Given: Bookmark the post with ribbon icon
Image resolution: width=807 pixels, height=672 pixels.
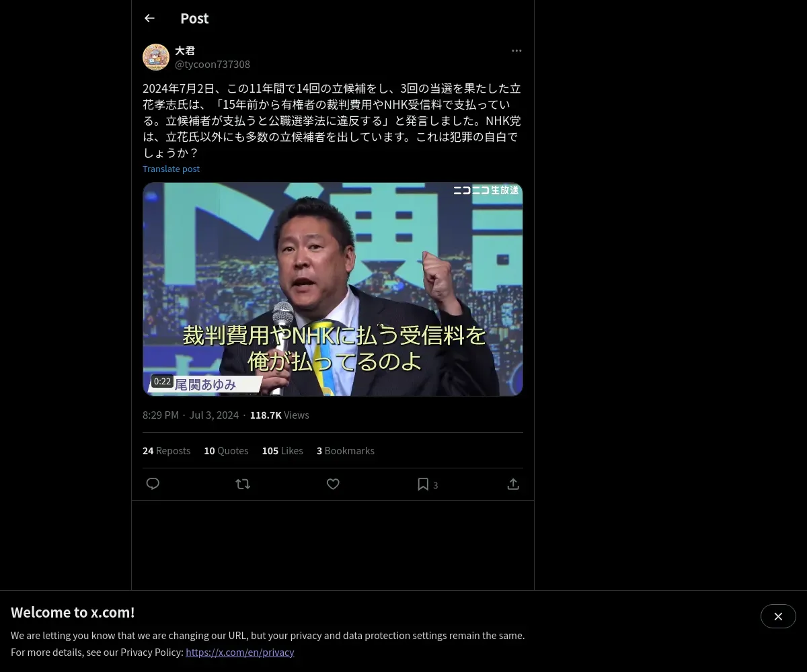Looking at the screenshot, I should pos(423,484).
